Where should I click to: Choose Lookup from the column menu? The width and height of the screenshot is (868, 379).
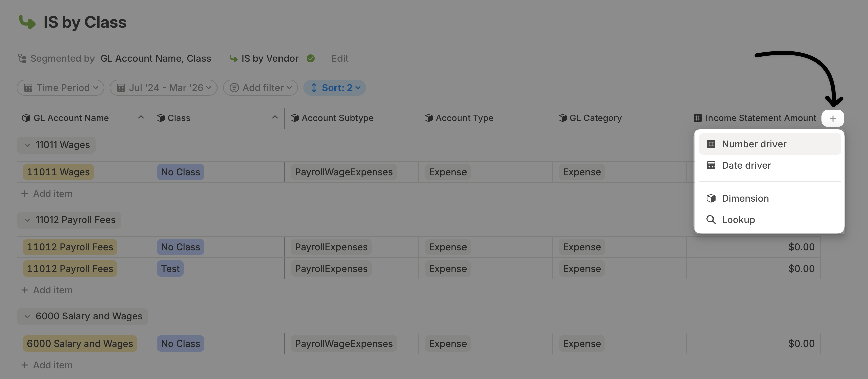(x=738, y=219)
